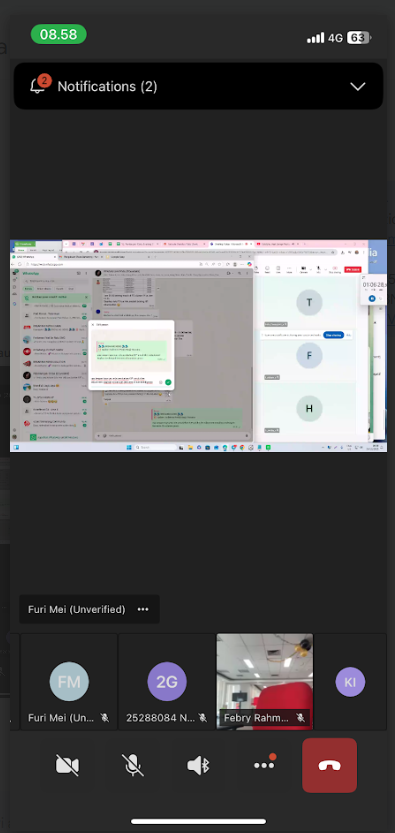Tap the Notifications (2) label
This screenshot has width=395, height=833.
tap(107, 87)
